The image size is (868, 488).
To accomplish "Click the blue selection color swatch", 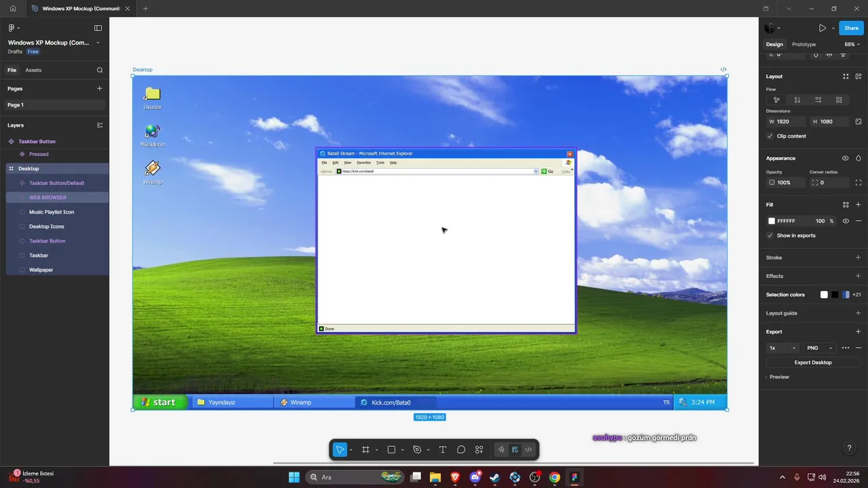I will coord(846,295).
